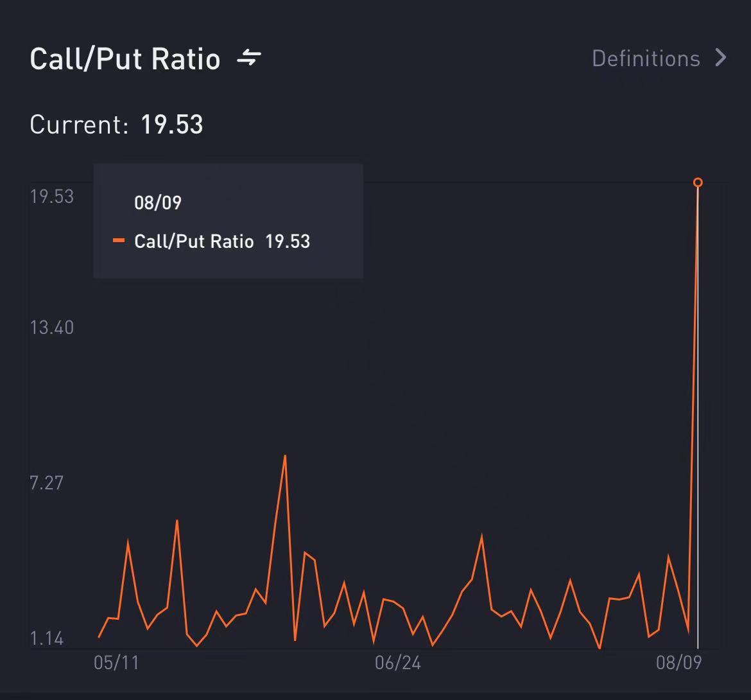Click the Call/Put Ratio chart title

(125, 59)
